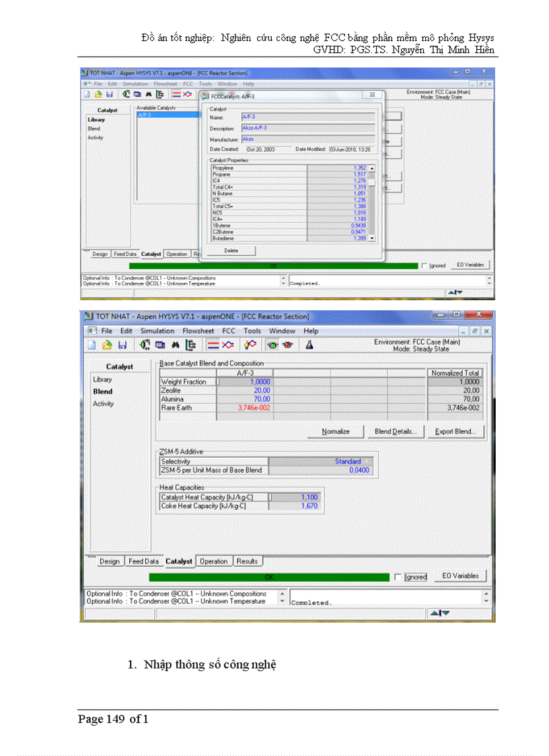The image size is (549, 756).
Task: Open a new case with New icon
Action: [91, 345]
